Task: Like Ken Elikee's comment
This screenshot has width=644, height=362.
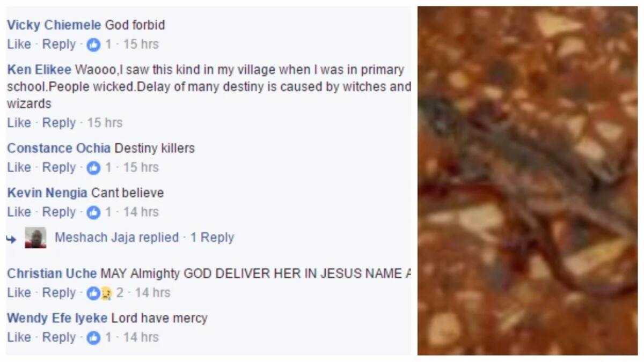Action: 19,123
